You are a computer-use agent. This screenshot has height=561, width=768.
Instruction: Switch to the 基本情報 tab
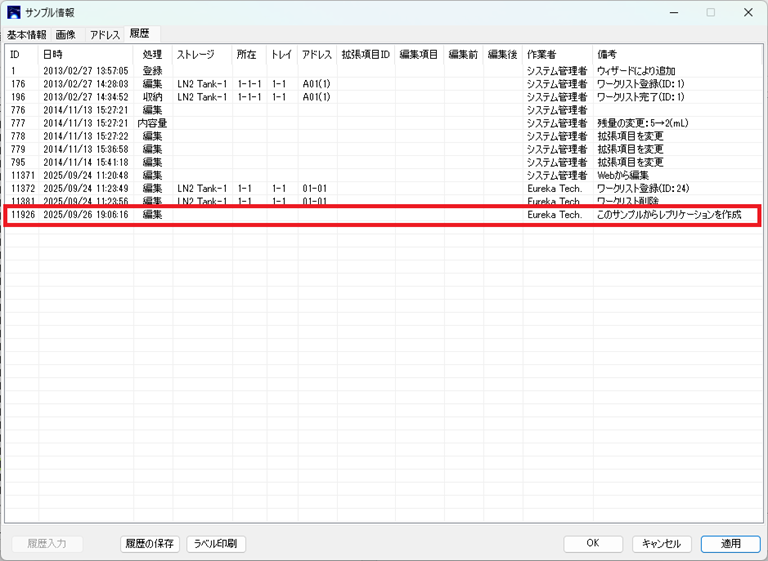[x=27, y=34]
